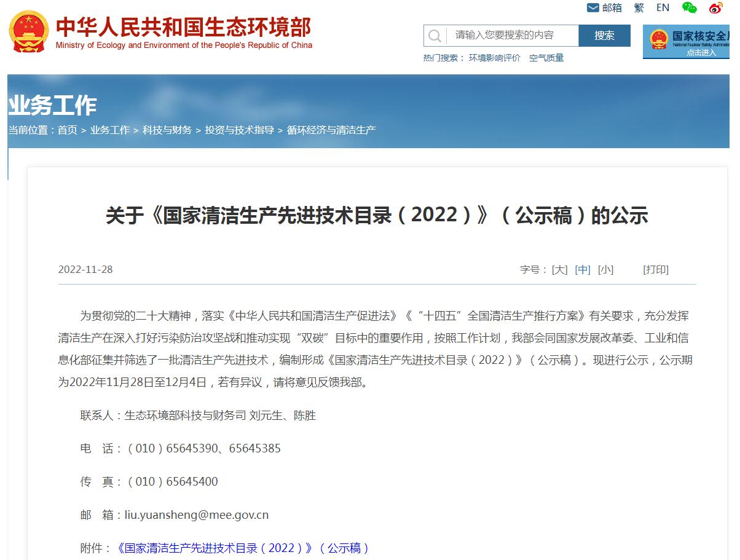Open the WeChat icon link
Image resolution: width=740 pixels, height=560 pixels.
tap(690, 8)
